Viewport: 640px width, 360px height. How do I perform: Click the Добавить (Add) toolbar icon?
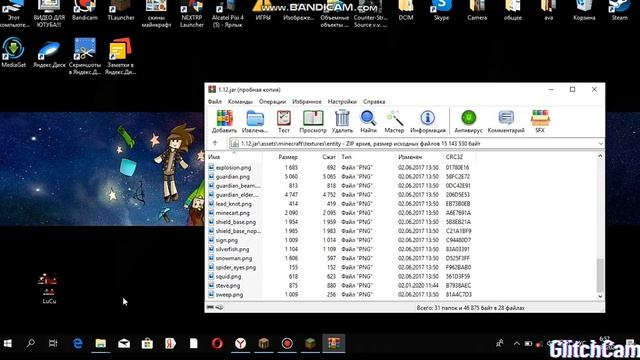coord(224,121)
